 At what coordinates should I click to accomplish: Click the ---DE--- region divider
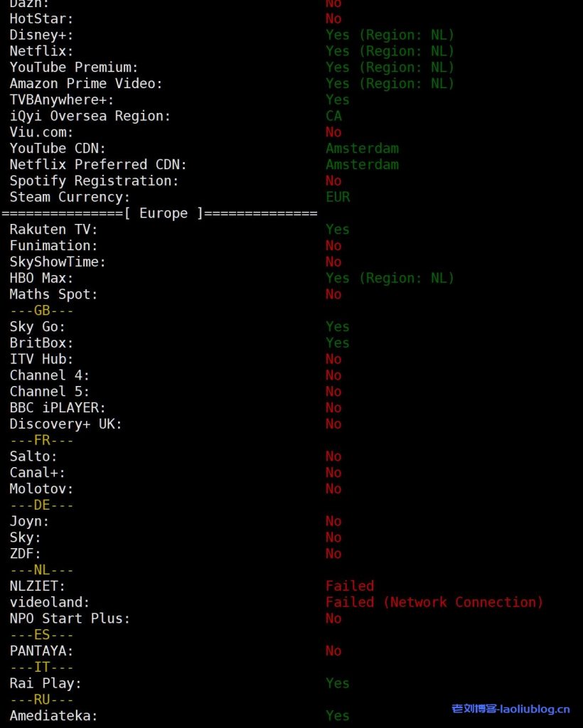pos(41,505)
